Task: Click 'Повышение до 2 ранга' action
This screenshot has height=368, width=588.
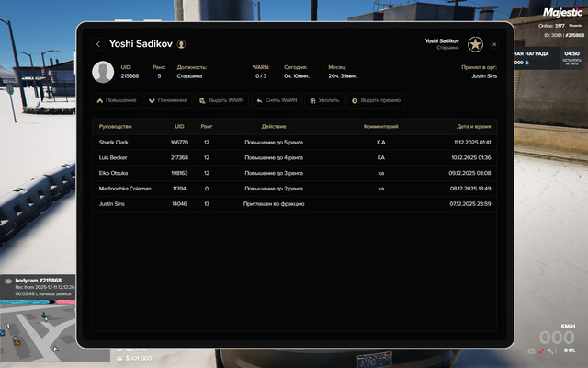Action: tap(274, 189)
